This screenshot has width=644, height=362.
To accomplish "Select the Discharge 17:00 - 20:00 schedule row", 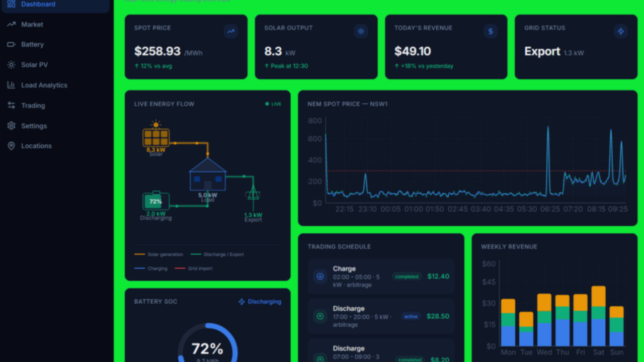I will click(381, 316).
